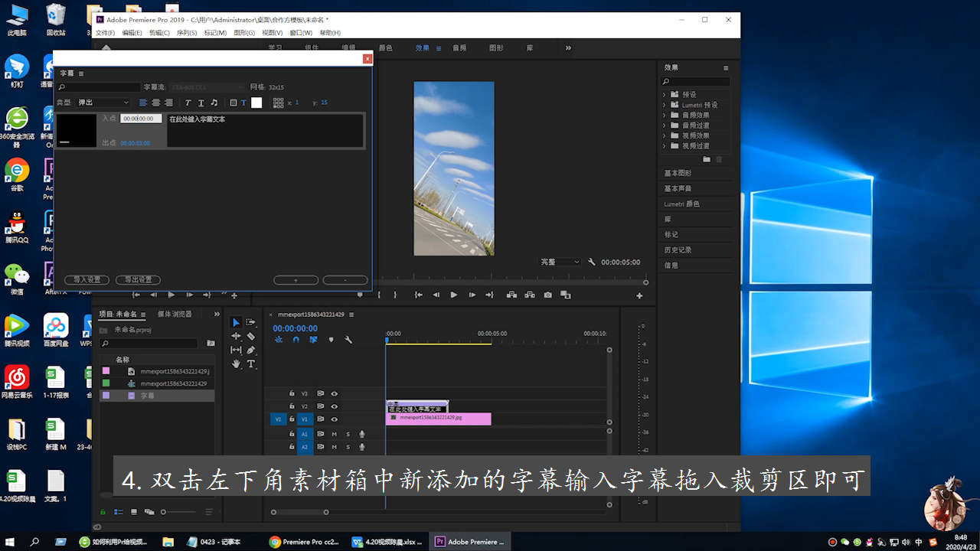Viewport: 980px width, 551px height.
Task: Switch to the 图形 workspace tab
Action: pos(496,47)
